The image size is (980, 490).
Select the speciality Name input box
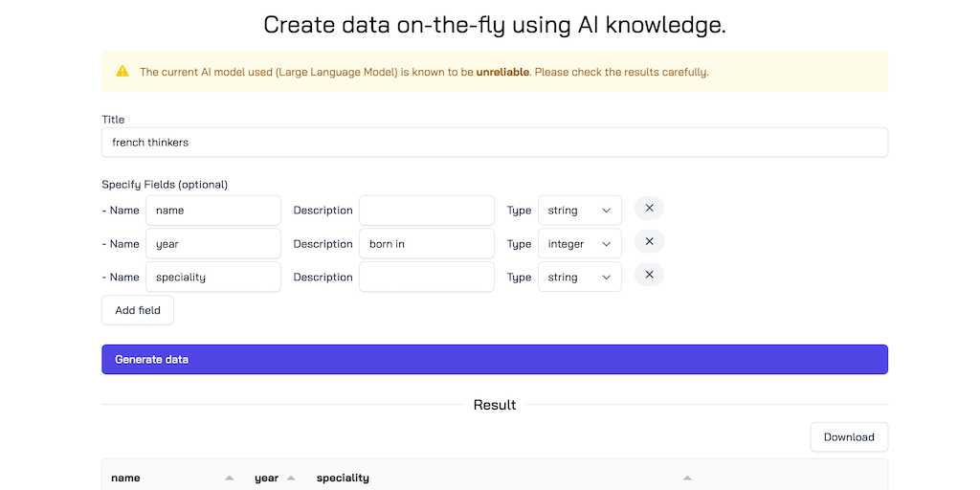click(213, 278)
